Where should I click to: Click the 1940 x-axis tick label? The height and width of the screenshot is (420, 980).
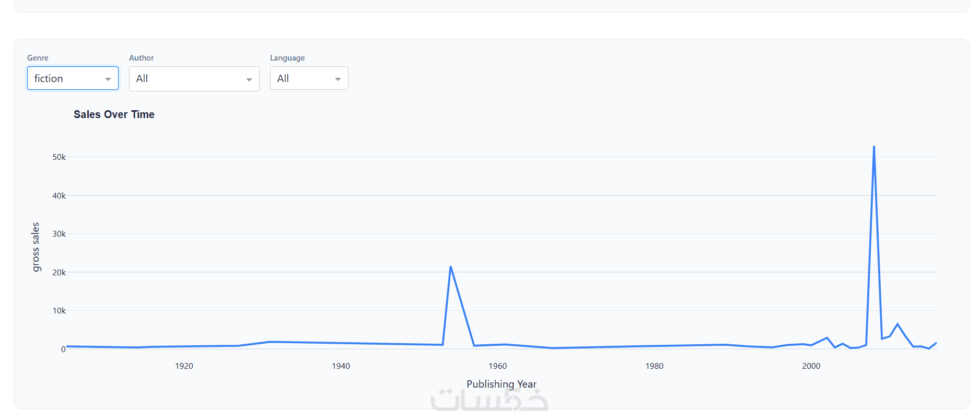(341, 366)
